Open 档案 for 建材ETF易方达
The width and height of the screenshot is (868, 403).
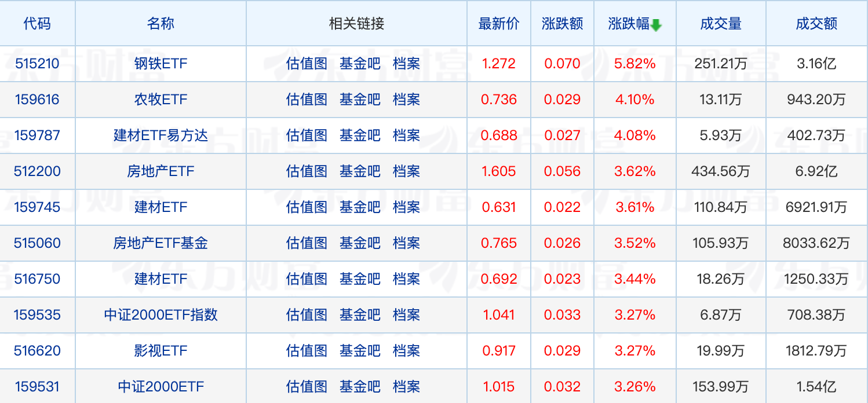(x=406, y=135)
